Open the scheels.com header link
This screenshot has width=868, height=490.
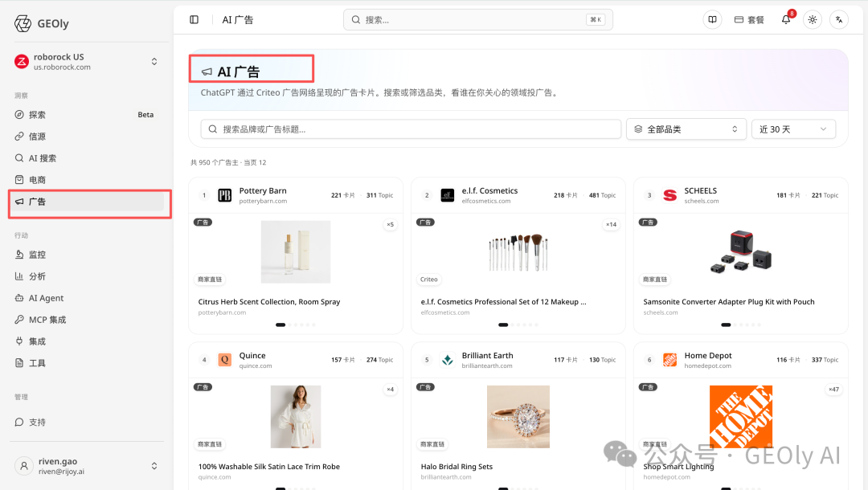tap(702, 202)
